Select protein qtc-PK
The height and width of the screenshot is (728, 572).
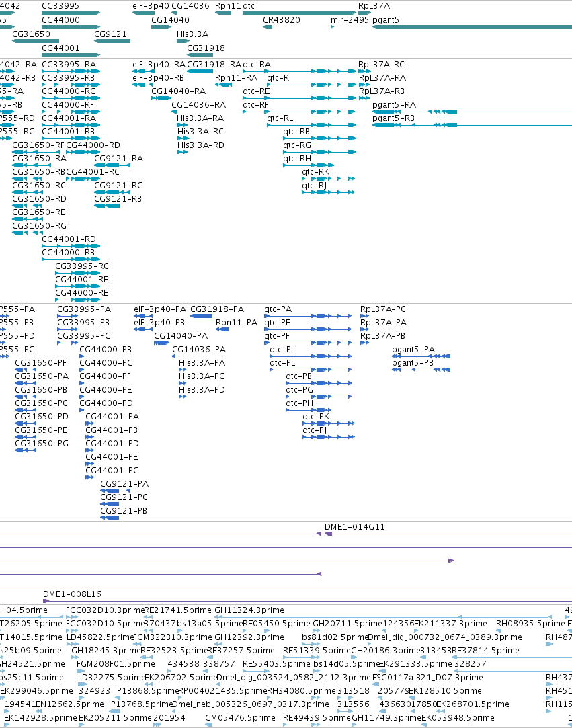(x=316, y=417)
